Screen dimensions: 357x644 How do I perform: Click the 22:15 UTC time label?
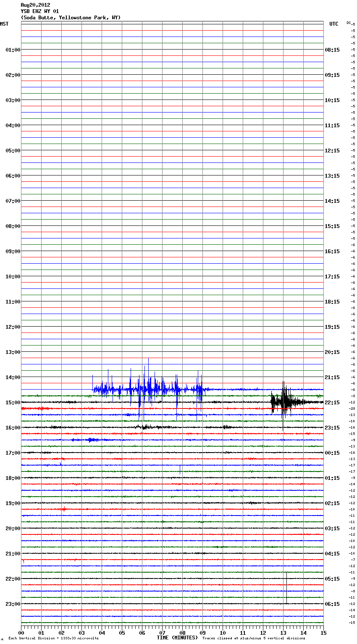coord(332,403)
